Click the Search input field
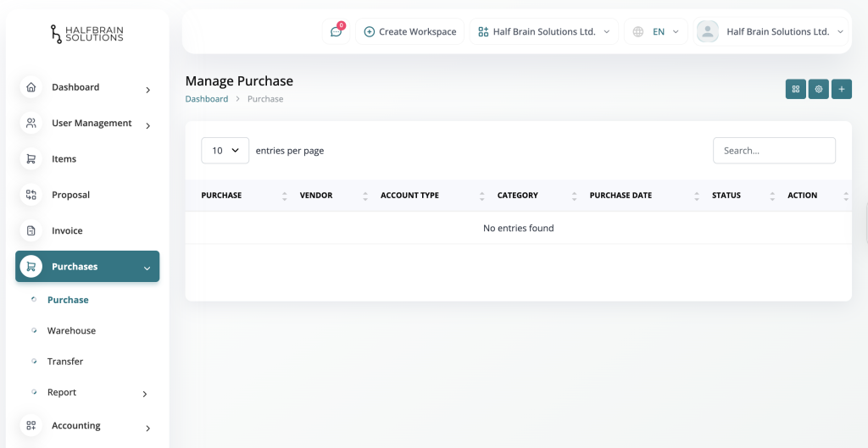 pyautogui.click(x=774, y=151)
